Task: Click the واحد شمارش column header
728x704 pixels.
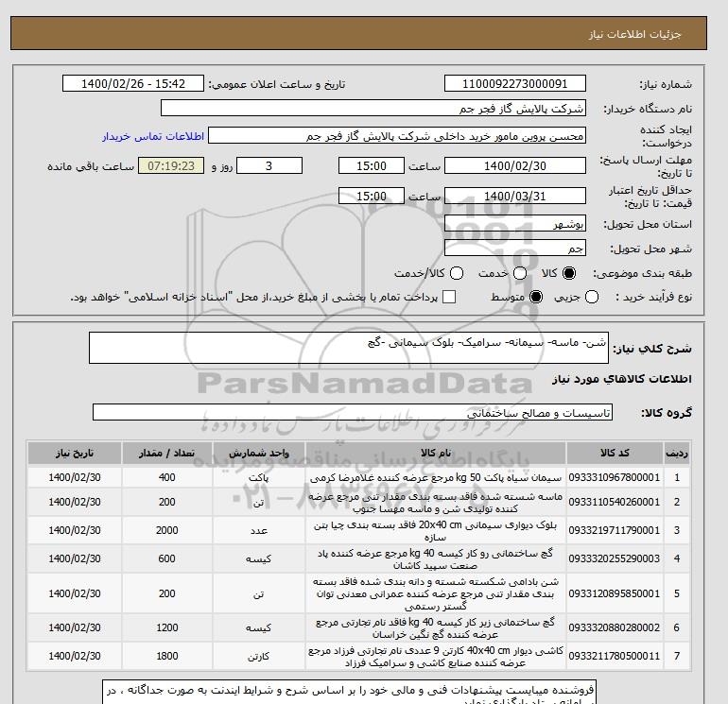Action: 259,453
